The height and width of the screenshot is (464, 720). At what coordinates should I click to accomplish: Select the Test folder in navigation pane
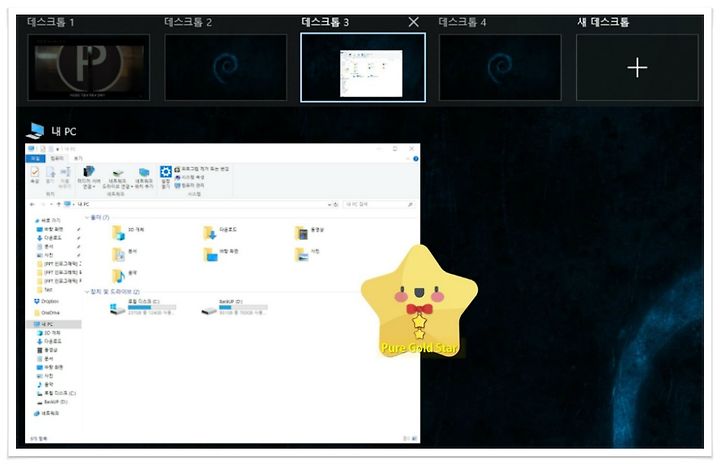44,289
